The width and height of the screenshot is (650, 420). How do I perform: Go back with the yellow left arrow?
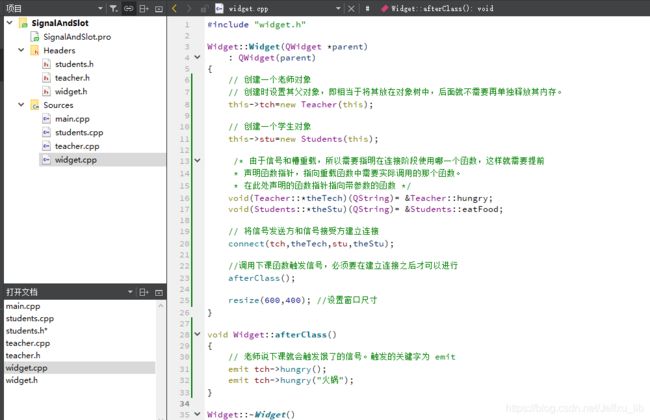tap(175, 8)
